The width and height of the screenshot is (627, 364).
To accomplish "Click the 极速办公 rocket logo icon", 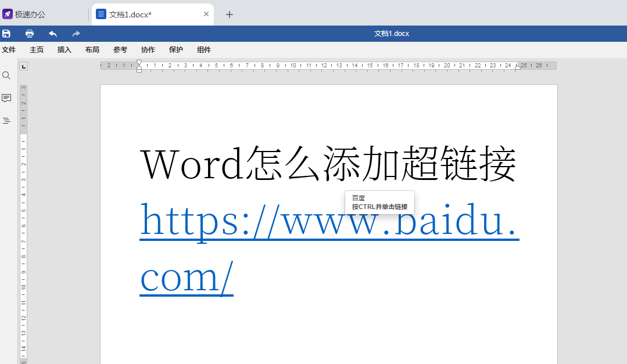I will (x=8, y=15).
